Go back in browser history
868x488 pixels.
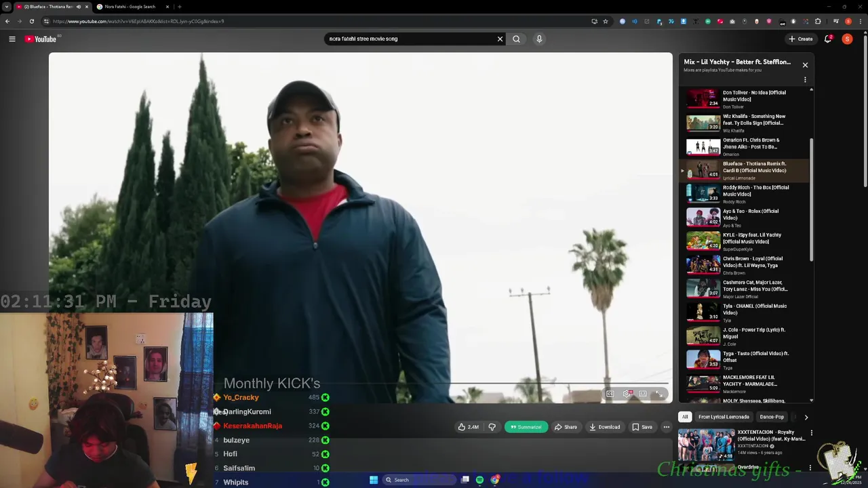(7, 21)
